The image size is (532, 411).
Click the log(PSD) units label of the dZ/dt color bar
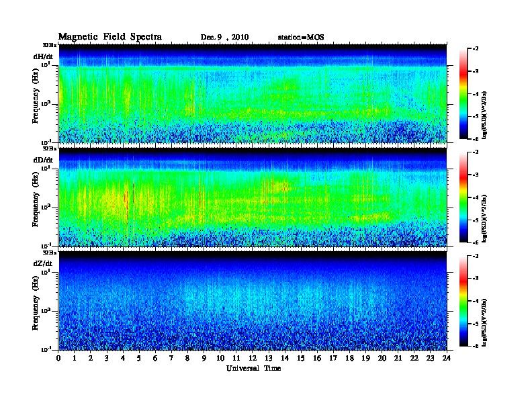(x=485, y=322)
